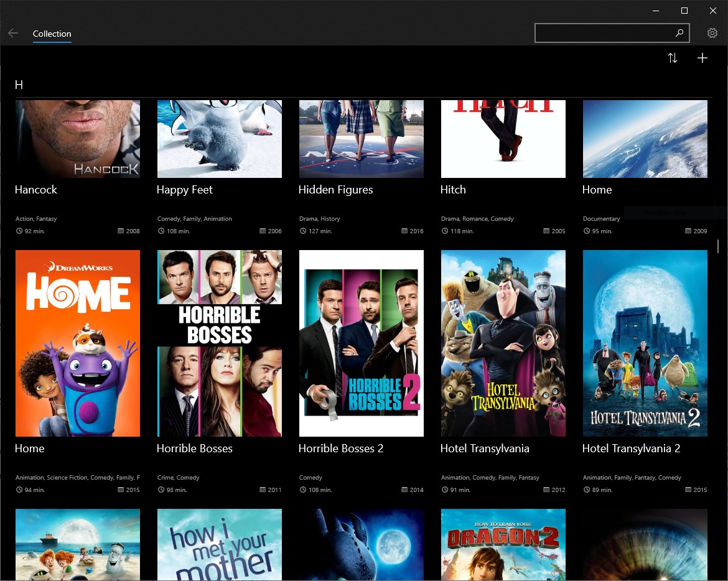Click the back arrow icon
This screenshot has height=581, width=728.
click(x=13, y=33)
